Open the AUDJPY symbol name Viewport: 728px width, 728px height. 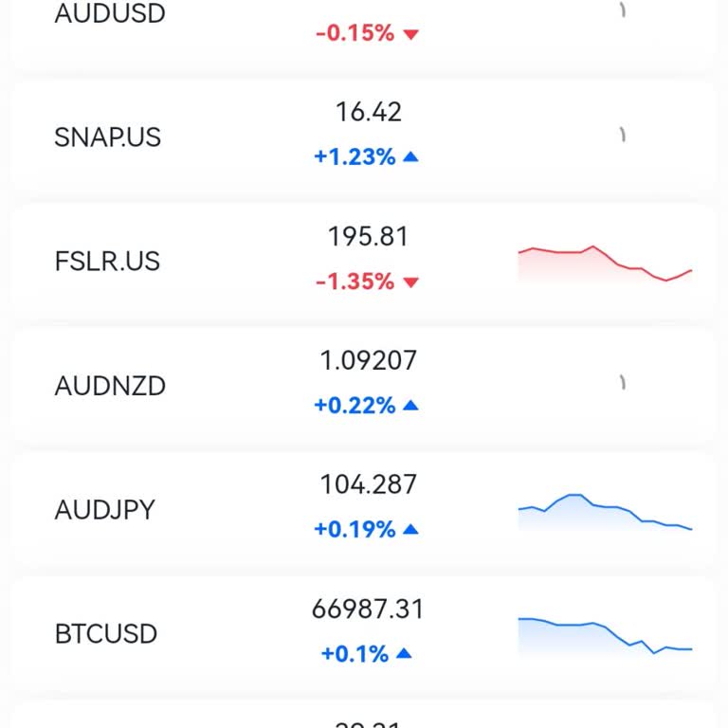click(105, 510)
